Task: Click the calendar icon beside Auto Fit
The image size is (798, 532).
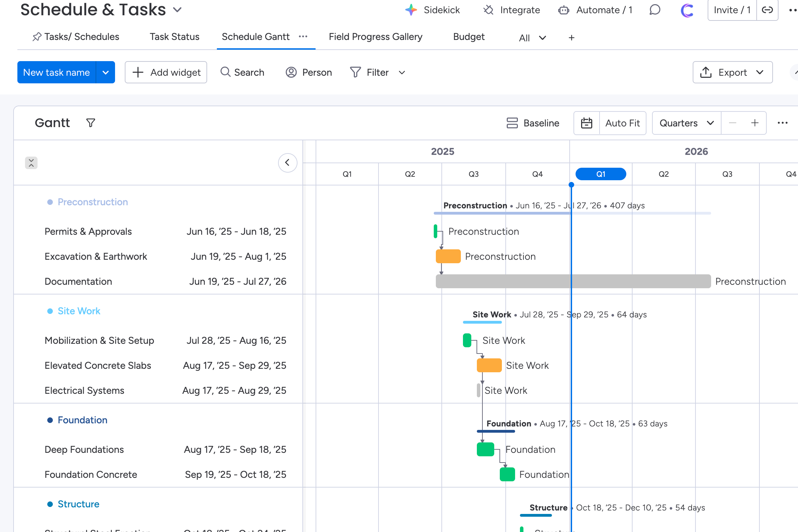Action: [x=587, y=123]
